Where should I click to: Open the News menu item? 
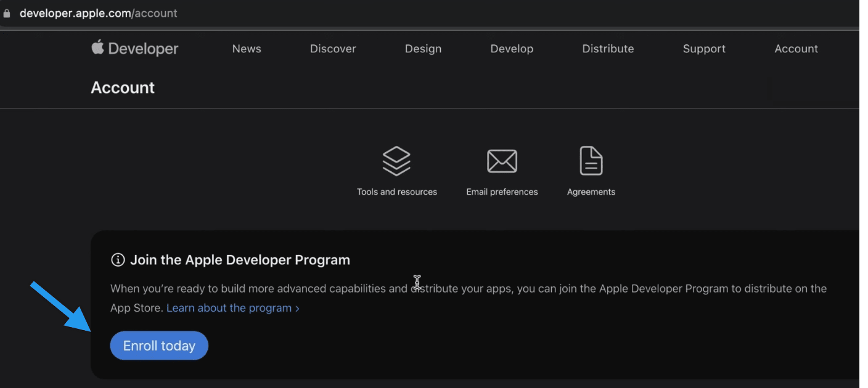point(247,49)
